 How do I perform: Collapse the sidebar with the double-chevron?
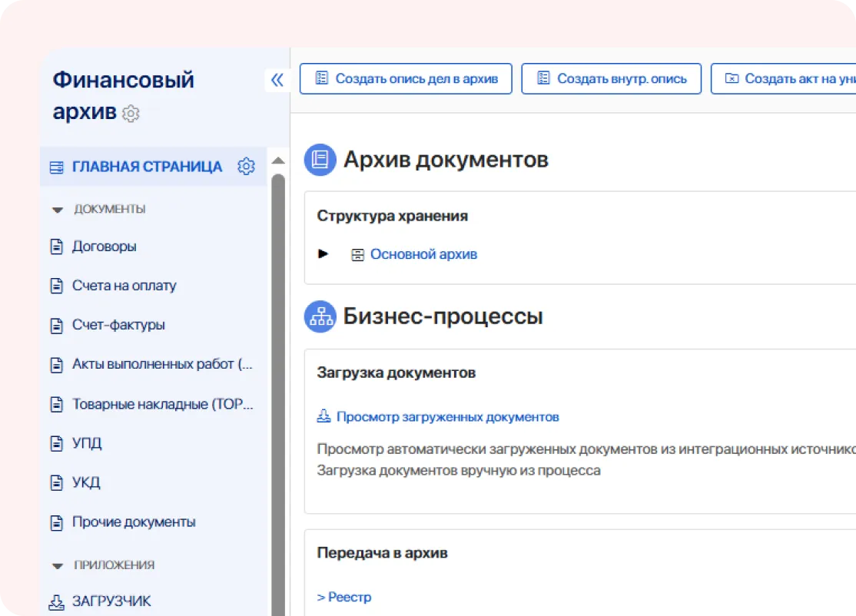277,79
